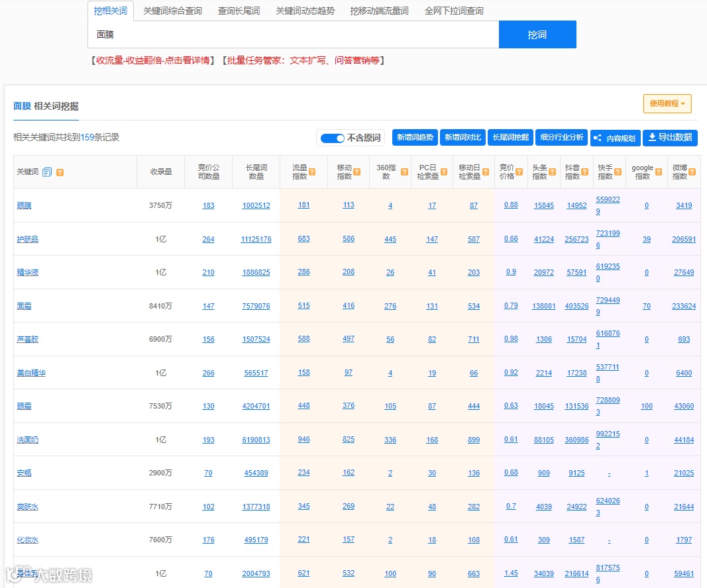This screenshot has height=588, width=707.
Task: Open the 使用教程 dropdown
Action: [x=667, y=104]
